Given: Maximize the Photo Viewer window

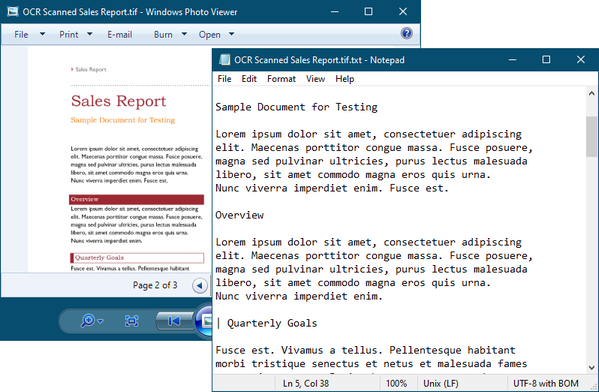Looking at the screenshot, I should point(368,12).
